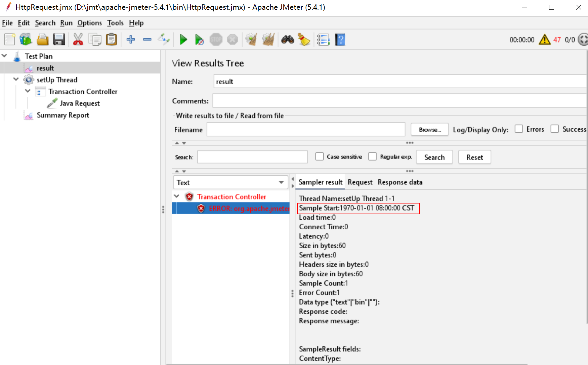Click the Search text input field
Image resolution: width=588 pixels, height=365 pixels.
pyautogui.click(x=252, y=157)
